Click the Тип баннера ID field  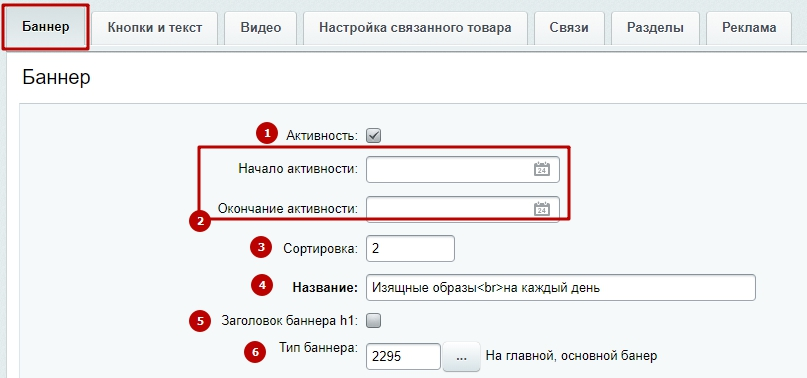click(x=404, y=356)
